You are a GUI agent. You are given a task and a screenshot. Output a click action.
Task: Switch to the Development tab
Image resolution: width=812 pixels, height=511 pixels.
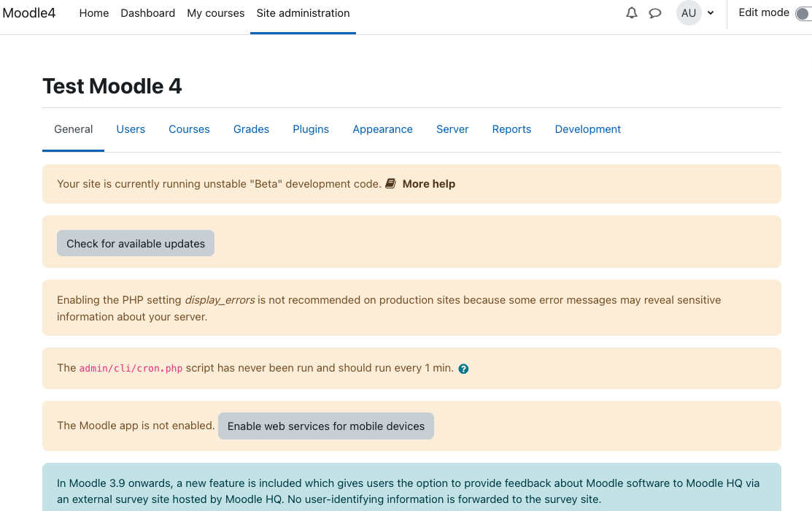(x=588, y=129)
